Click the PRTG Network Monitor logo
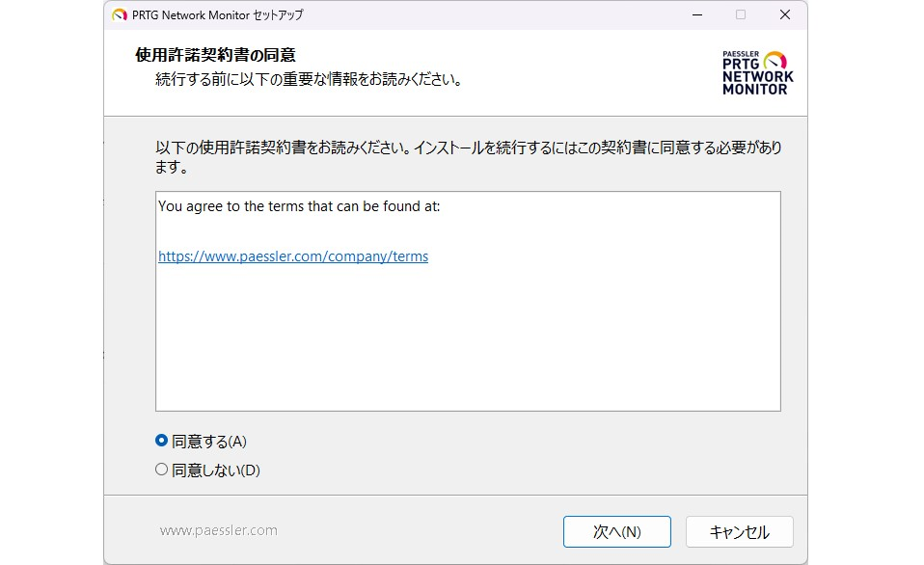 pos(758,73)
